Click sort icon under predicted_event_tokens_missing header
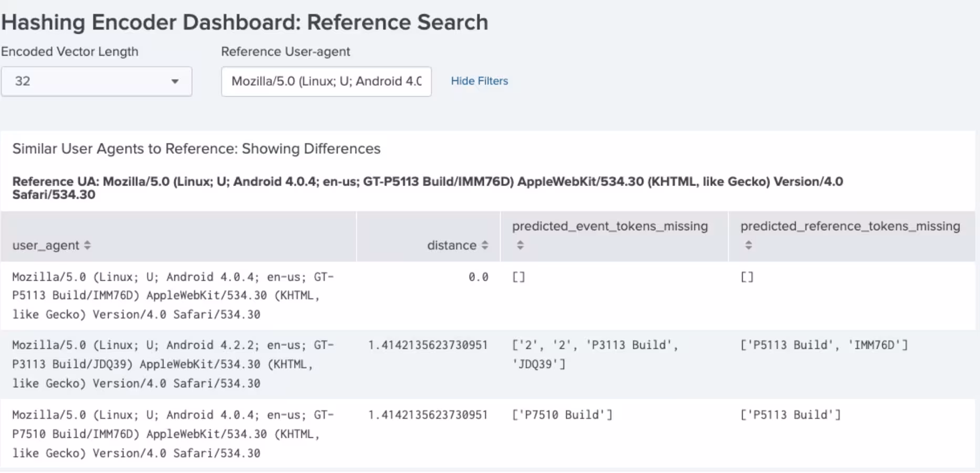 (520, 245)
